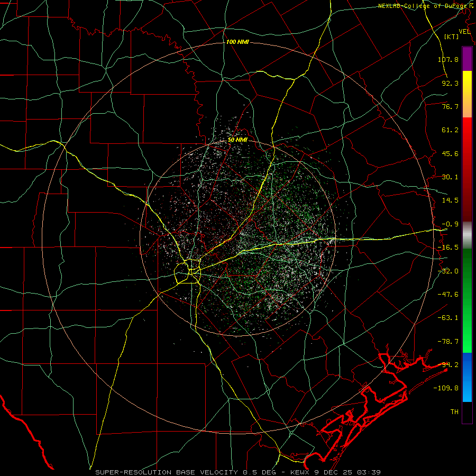Click the 100 NMI range ring label

click(x=237, y=42)
